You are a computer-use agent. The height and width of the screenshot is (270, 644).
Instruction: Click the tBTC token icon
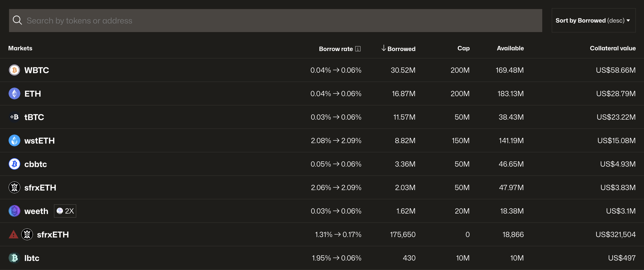pos(14,117)
